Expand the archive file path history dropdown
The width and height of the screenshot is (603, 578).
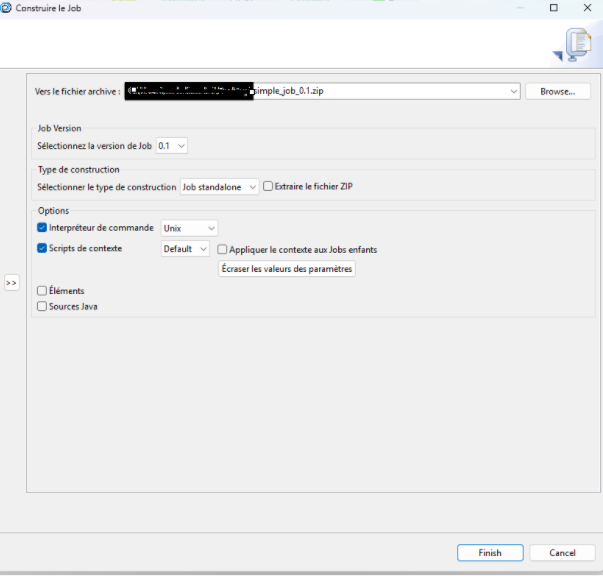(513, 91)
